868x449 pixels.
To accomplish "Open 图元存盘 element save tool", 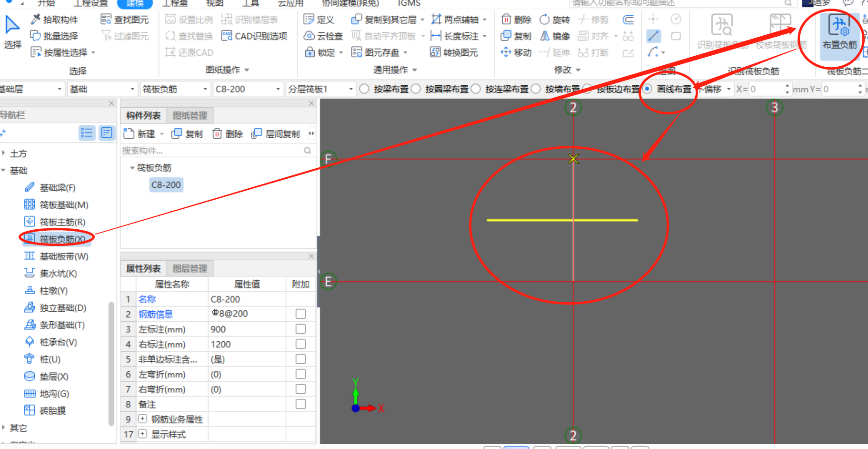I will 379,52.
